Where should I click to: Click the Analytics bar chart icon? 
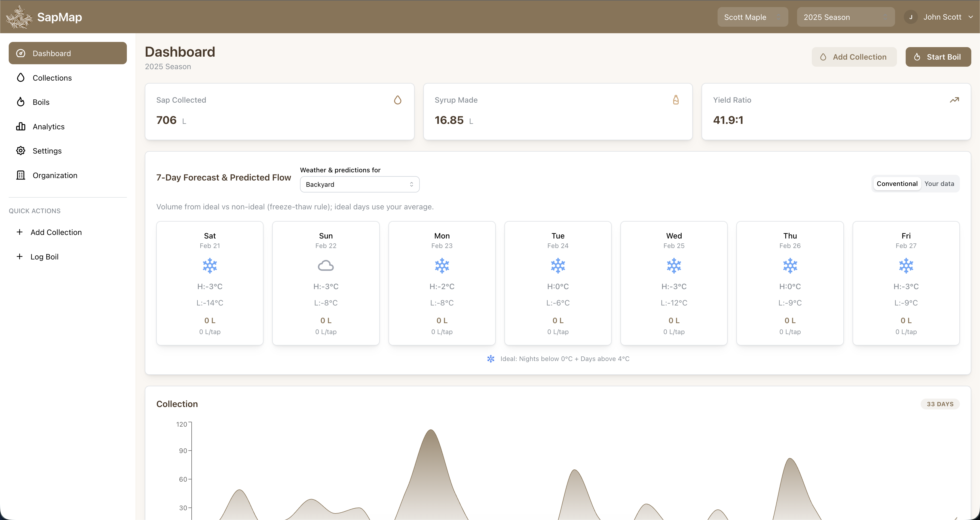point(21,126)
